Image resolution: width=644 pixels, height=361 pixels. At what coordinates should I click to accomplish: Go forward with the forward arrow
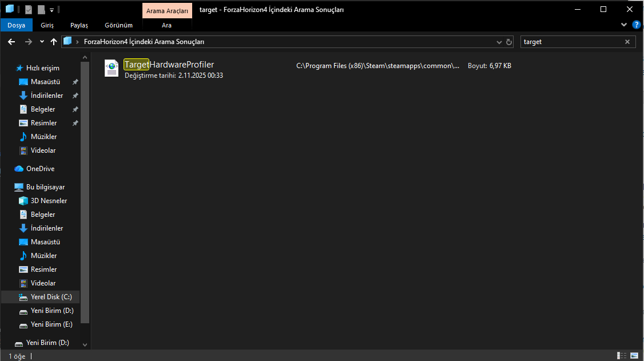tap(29, 42)
